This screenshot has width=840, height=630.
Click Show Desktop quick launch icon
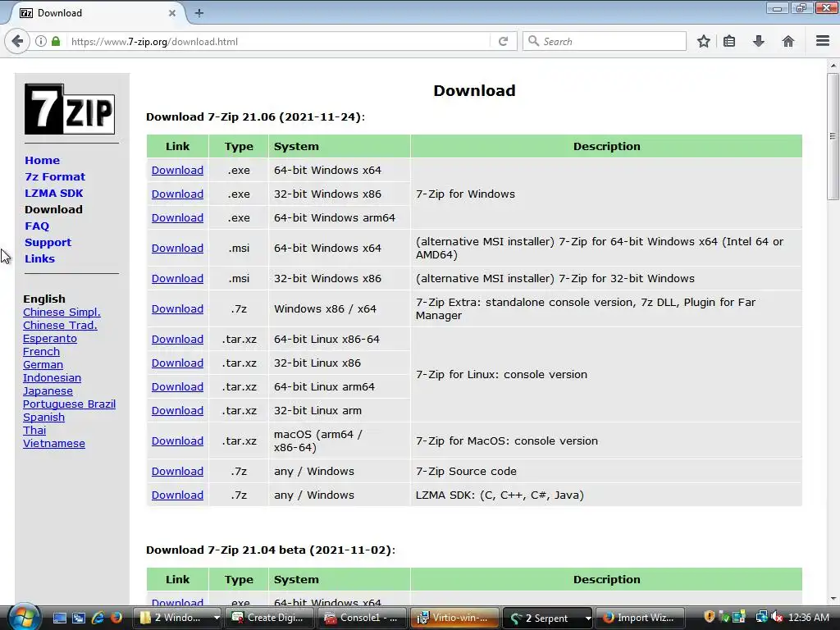pyautogui.click(x=59, y=618)
